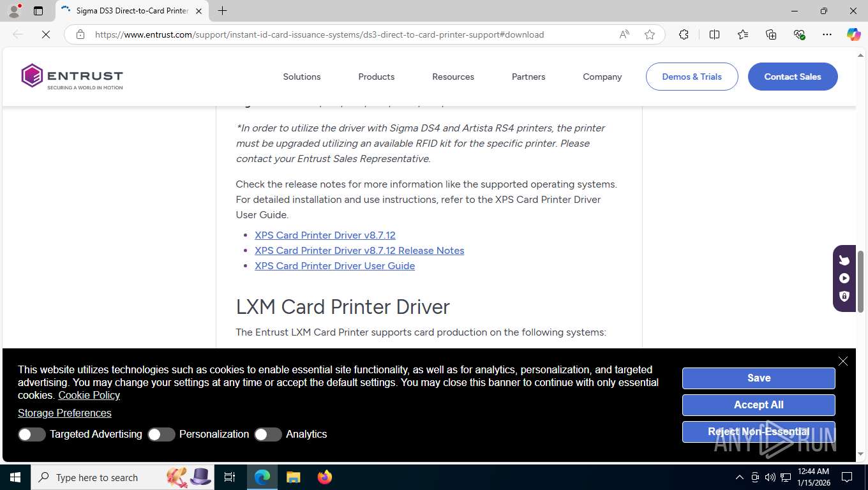Activate Read aloud icon in address bar
The width and height of the screenshot is (868, 490).
click(624, 34)
